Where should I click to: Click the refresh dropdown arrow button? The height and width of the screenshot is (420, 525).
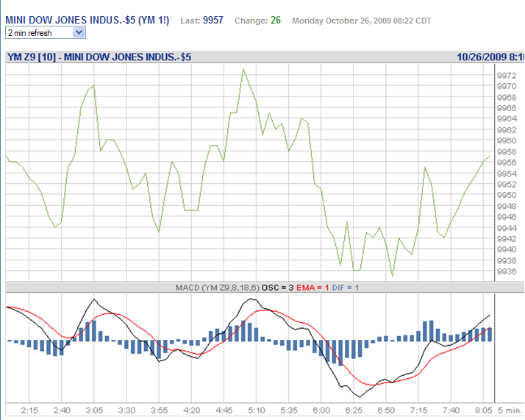[x=79, y=33]
